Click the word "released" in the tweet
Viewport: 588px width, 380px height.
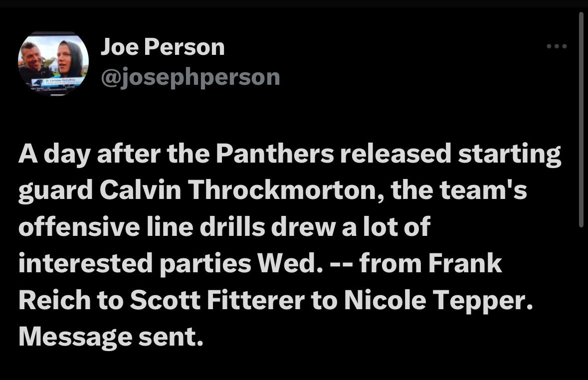[x=395, y=154]
